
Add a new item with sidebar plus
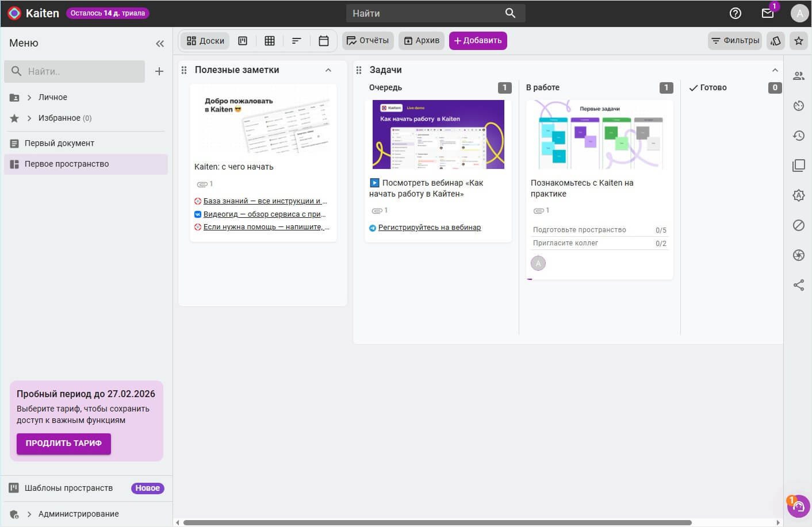(159, 71)
